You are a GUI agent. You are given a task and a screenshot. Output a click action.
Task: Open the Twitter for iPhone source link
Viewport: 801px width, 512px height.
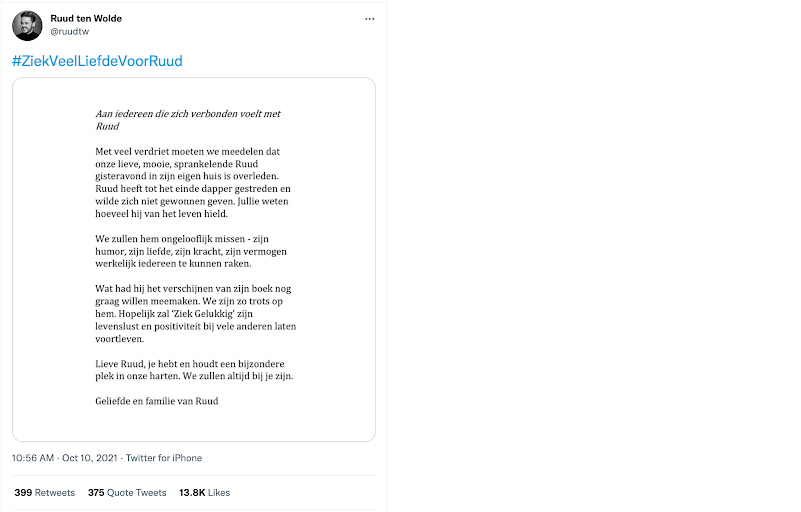(164, 458)
